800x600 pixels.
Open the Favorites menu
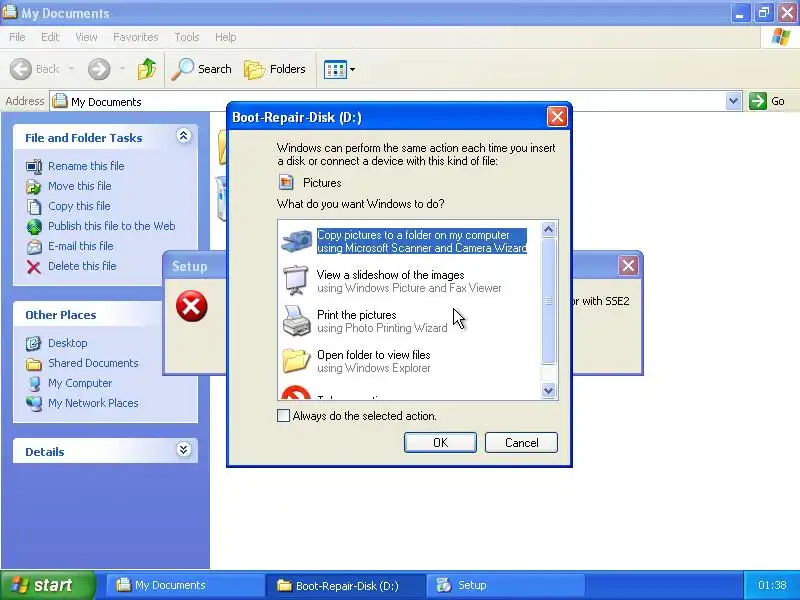click(x=136, y=37)
